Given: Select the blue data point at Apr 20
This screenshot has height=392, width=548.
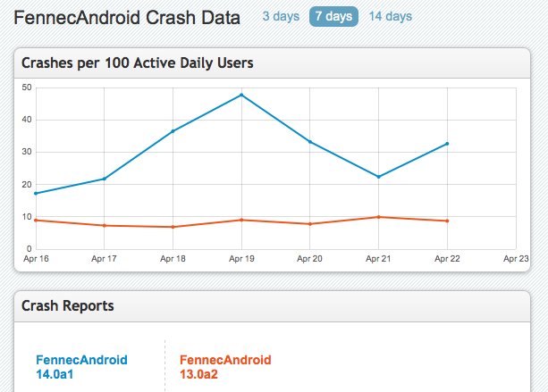Looking at the screenshot, I should tap(310, 142).
